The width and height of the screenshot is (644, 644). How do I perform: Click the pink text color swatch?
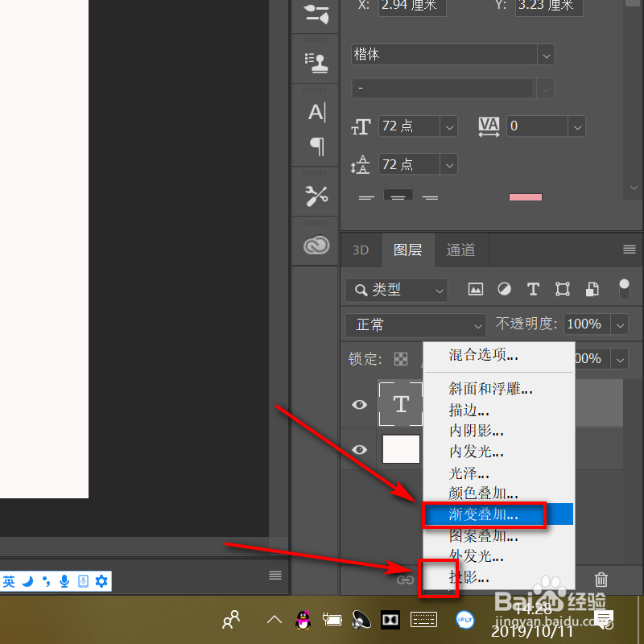coord(526,197)
